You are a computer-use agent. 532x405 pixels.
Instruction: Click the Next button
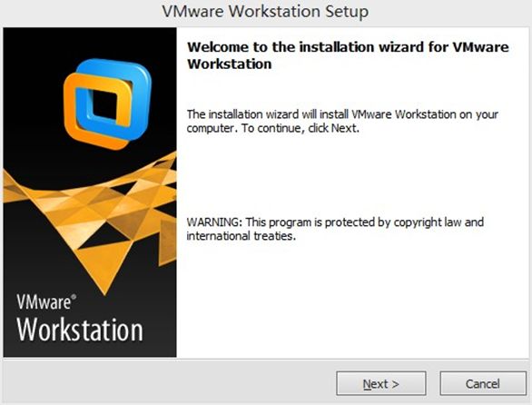381,383
